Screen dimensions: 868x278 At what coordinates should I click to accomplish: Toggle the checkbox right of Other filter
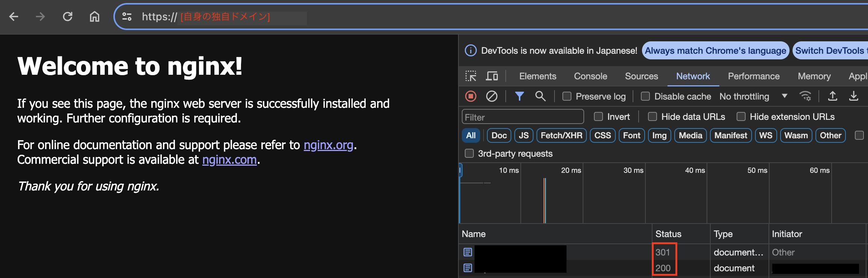pyautogui.click(x=859, y=135)
